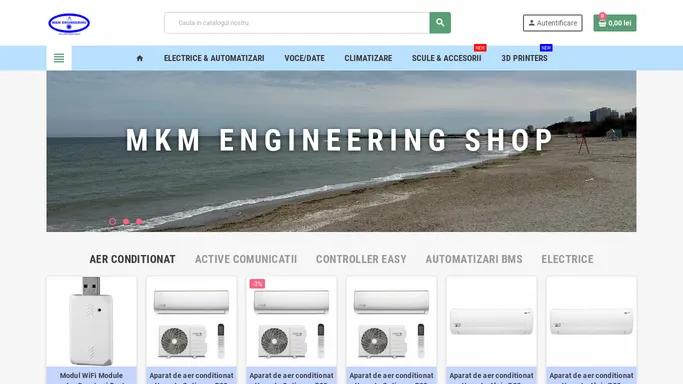Select the first slider dot
Viewport: 683px width, 384px height.
click(x=112, y=222)
